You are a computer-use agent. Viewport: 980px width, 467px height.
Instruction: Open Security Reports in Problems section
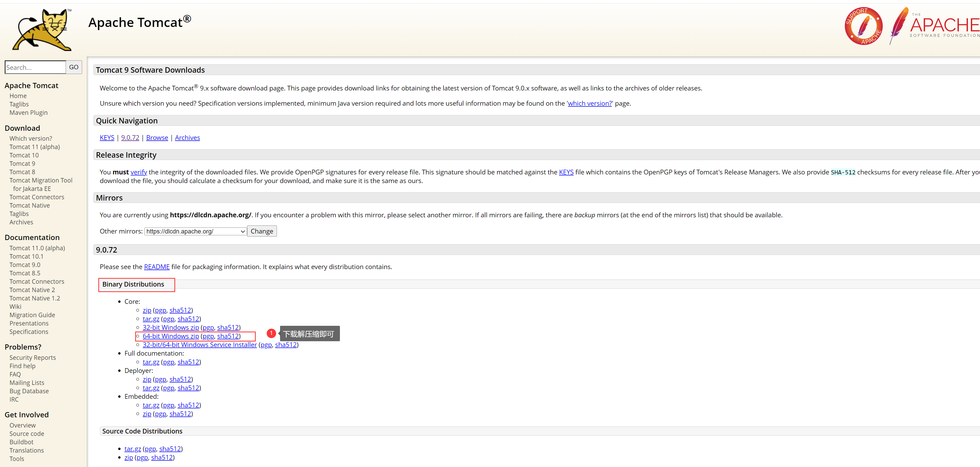click(x=32, y=357)
